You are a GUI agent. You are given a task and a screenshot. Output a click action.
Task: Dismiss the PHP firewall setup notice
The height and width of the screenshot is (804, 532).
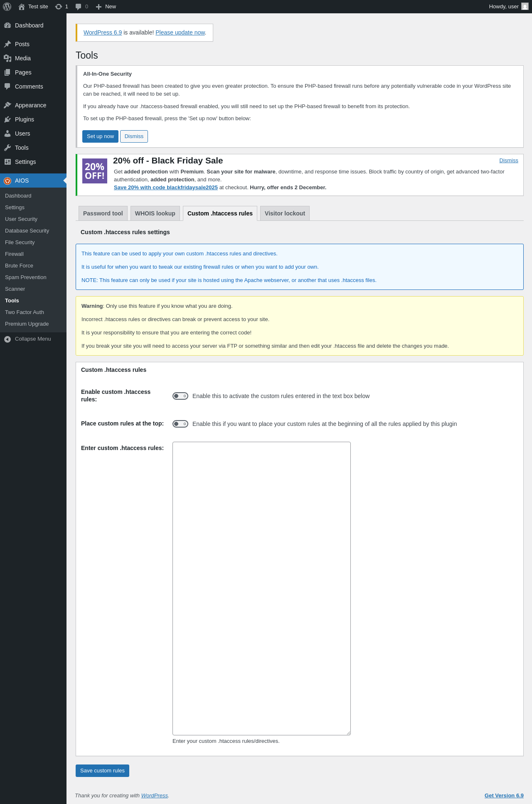(x=134, y=136)
